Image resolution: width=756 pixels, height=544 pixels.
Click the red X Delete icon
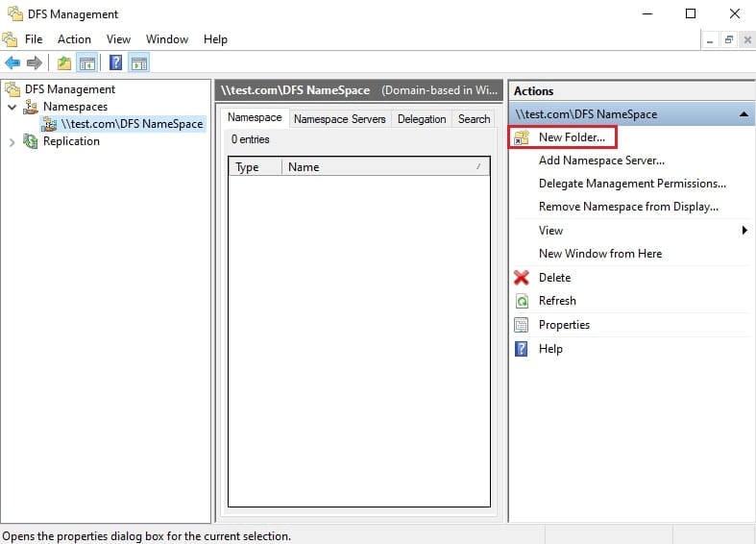point(522,278)
